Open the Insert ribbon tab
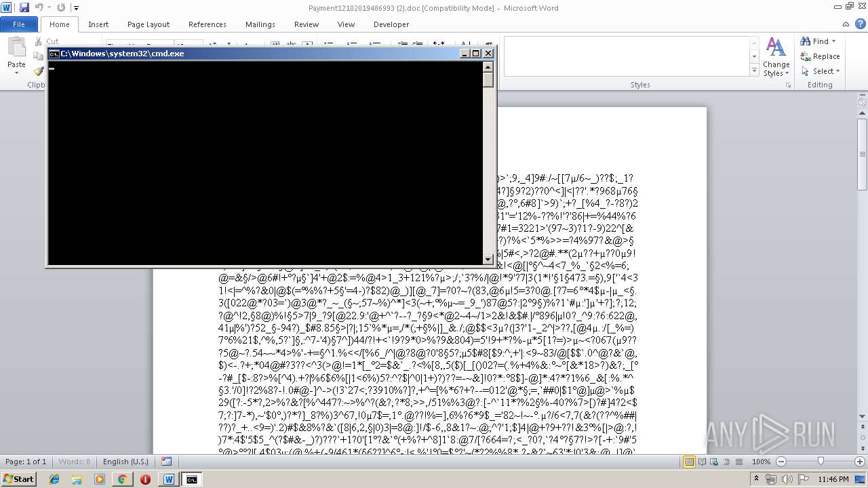Image resolution: width=868 pixels, height=488 pixels. (x=98, y=24)
